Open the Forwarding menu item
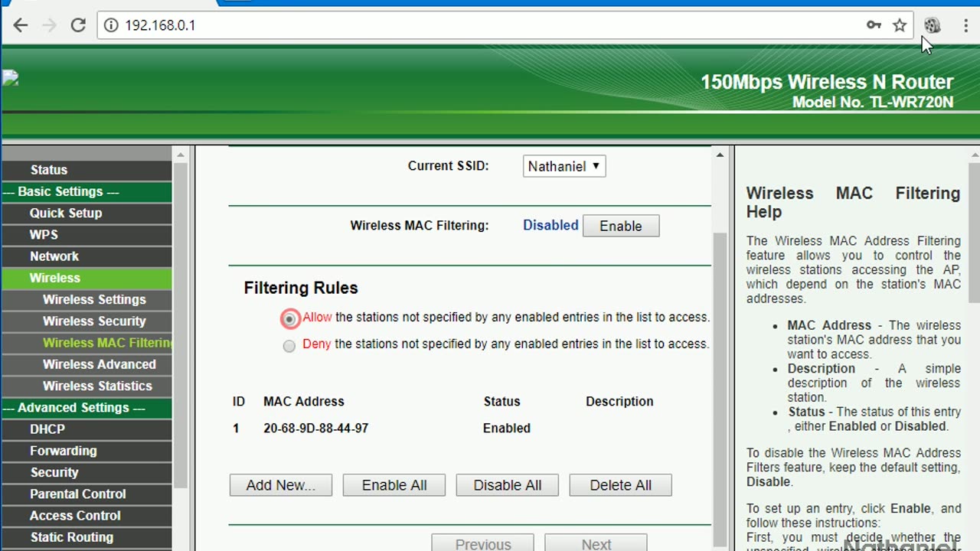Image resolution: width=980 pixels, height=551 pixels. [87, 451]
